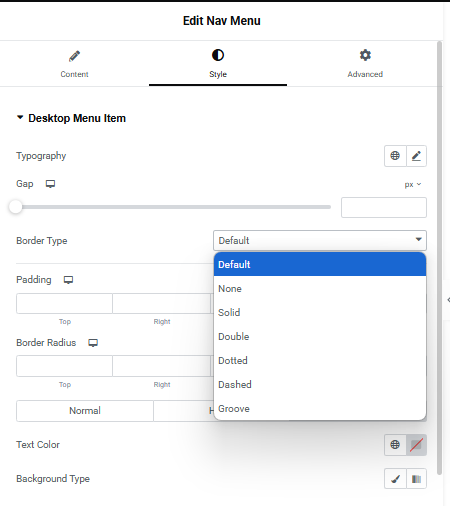450x506 pixels.
Task: Choose None border type
Action: 320,288
